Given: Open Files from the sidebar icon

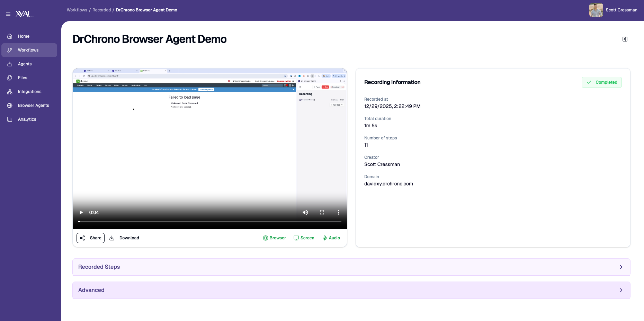Looking at the screenshot, I should (x=10, y=77).
